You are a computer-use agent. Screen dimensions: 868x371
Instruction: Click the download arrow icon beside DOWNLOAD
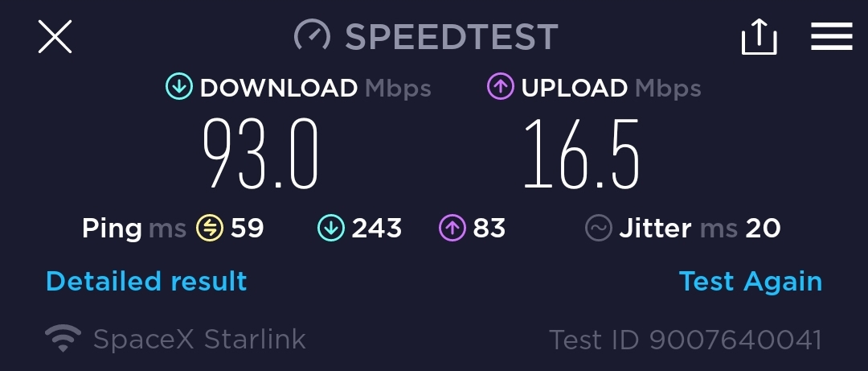click(178, 88)
